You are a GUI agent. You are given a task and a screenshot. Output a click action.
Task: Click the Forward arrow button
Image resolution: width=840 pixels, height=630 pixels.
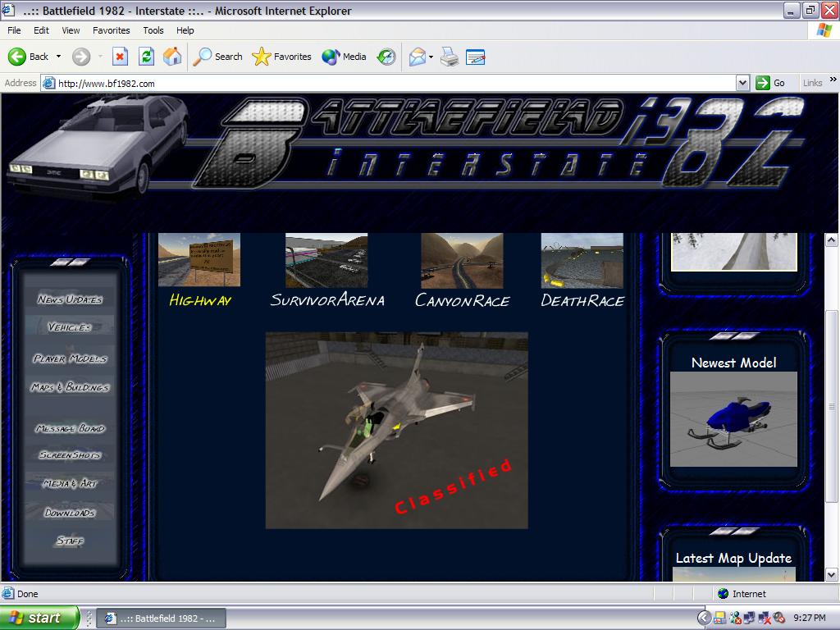tap(81, 57)
